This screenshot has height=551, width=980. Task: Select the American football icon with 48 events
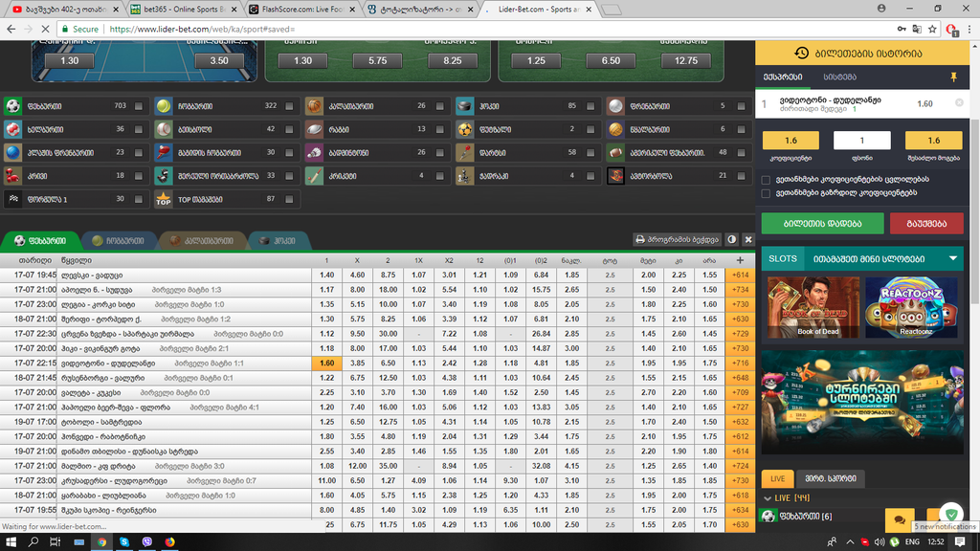coord(615,152)
